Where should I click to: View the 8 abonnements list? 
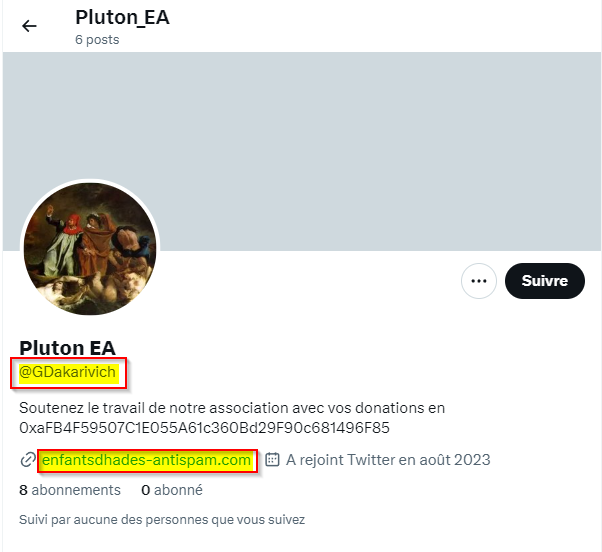tap(70, 490)
